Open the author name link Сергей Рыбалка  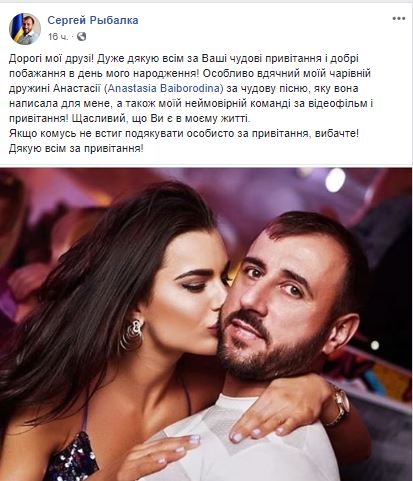click(x=93, y=20)
